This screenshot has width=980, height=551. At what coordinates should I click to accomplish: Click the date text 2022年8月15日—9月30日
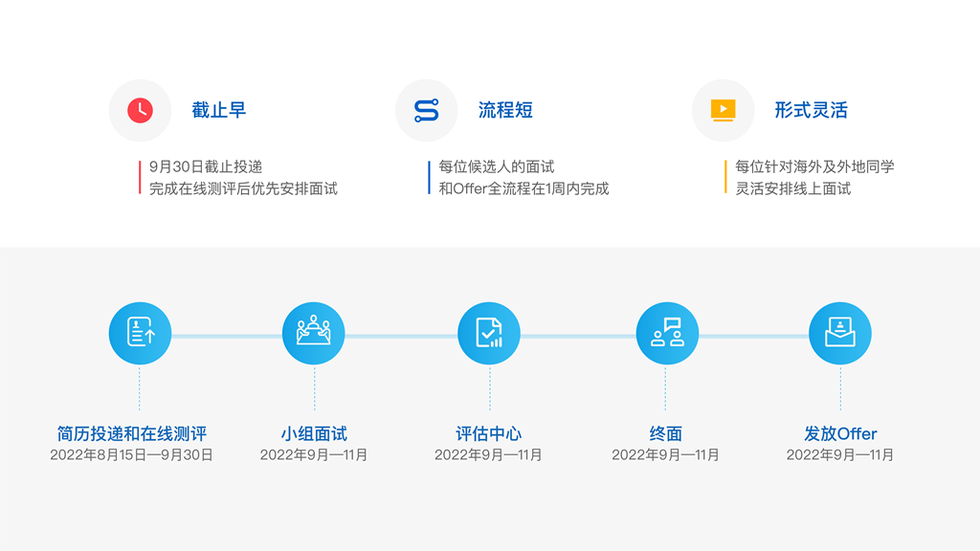130,456
